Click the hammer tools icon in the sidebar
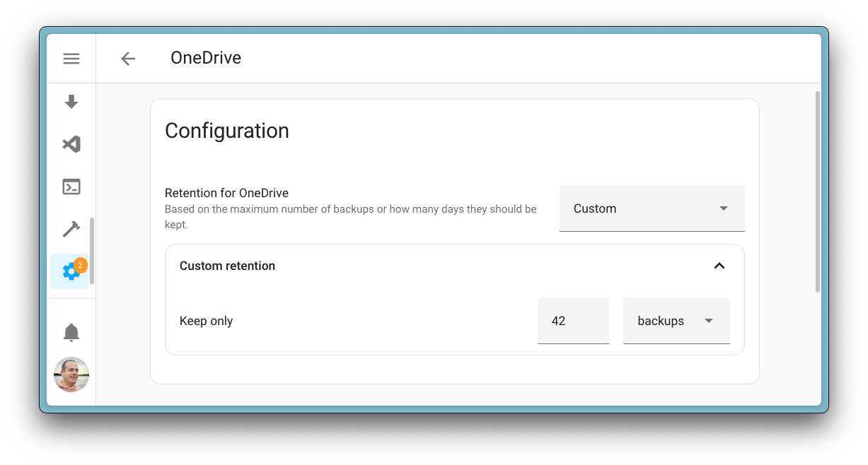Viewport: 868px width, 465px height. (71, 229)
